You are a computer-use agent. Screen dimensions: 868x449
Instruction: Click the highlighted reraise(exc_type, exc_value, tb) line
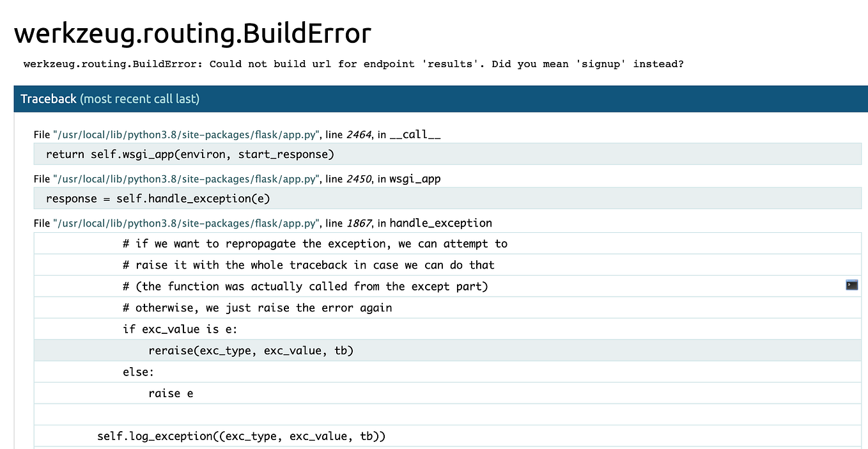coord(251,350)
